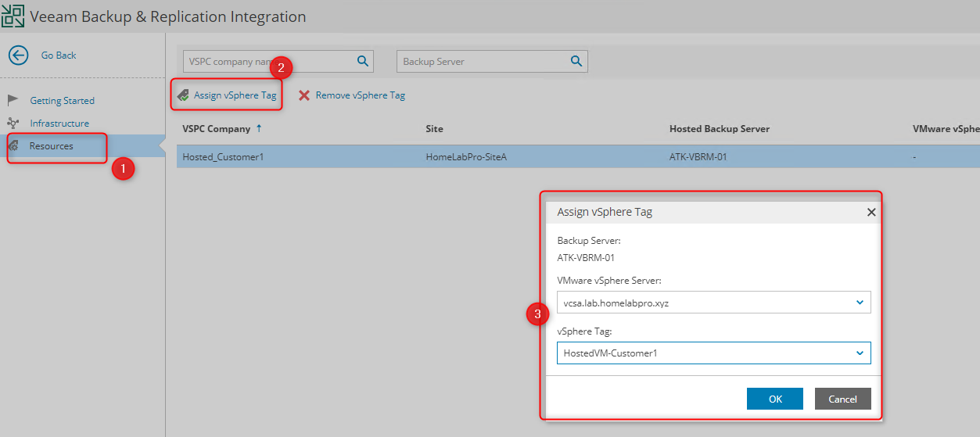
Task: Click the Resources sidebar icon
Action: tap(13, 146)
